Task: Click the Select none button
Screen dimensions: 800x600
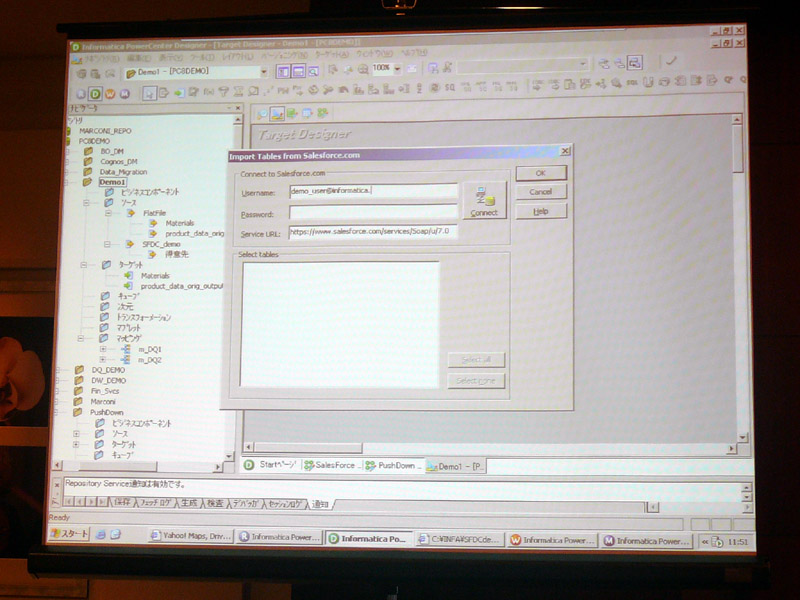Action: coord(476,381)
